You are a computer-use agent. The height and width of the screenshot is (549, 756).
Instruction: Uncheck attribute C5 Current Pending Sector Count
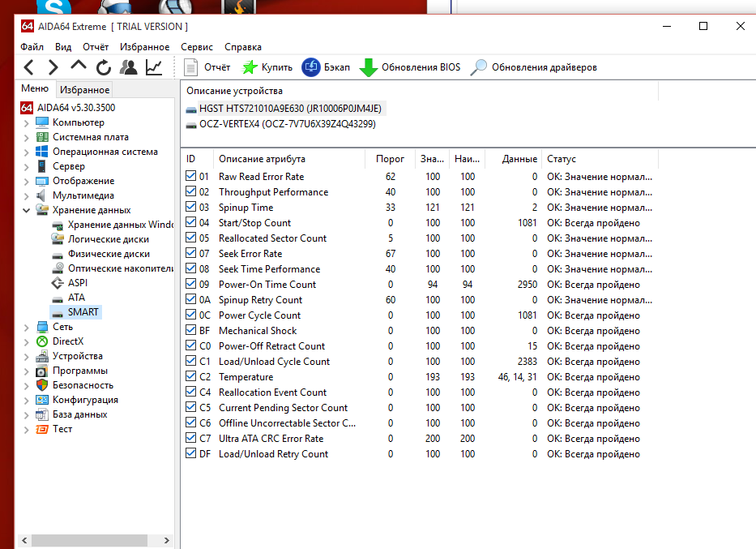[x=191, y=407]
